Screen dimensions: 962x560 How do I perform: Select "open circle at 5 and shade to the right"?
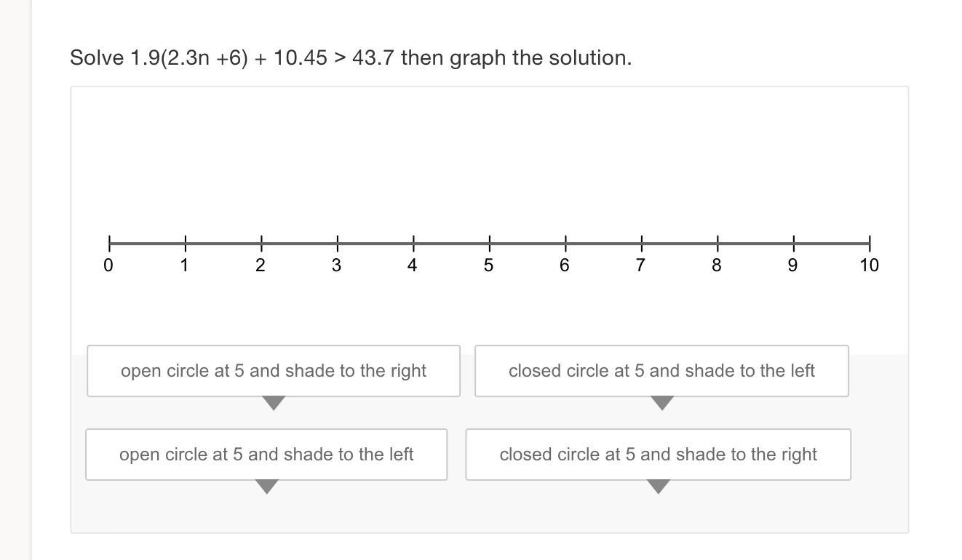click(x=274, y=371)
